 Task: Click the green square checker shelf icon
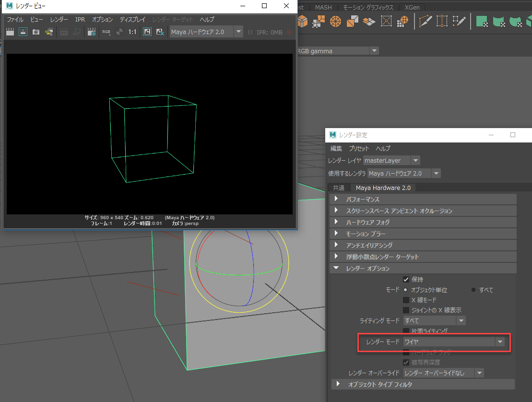point(482,22)
